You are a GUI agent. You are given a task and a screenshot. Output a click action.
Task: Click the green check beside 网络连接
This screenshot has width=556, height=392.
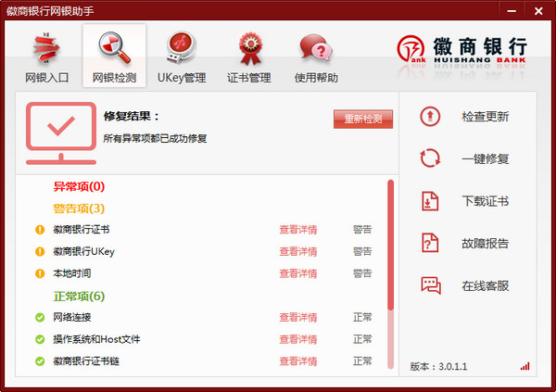click(x=40, y=317)
